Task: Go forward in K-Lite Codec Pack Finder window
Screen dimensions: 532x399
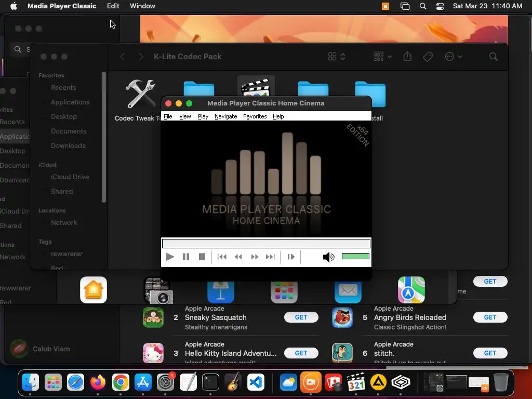Action: click(141, 57)
